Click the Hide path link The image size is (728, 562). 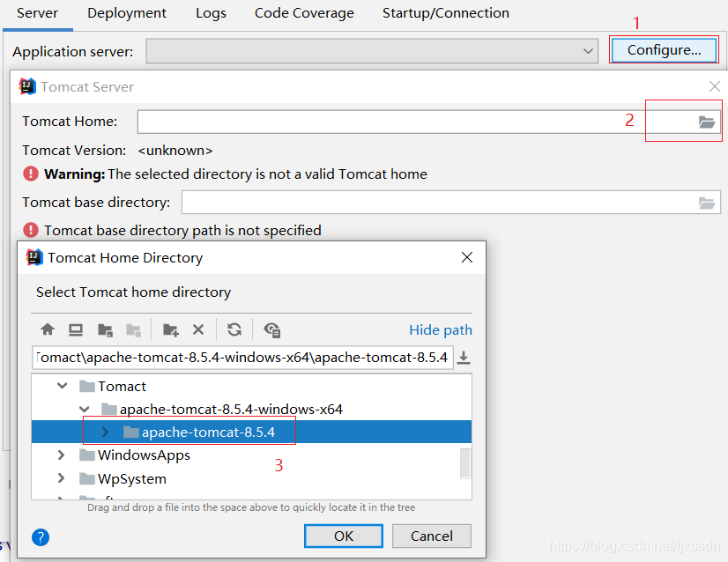point(440,330)
